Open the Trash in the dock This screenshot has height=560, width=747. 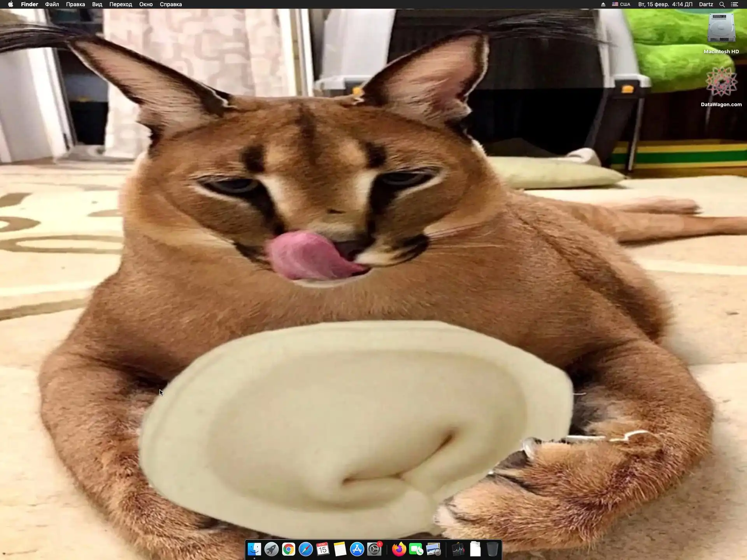coord(492,549)
